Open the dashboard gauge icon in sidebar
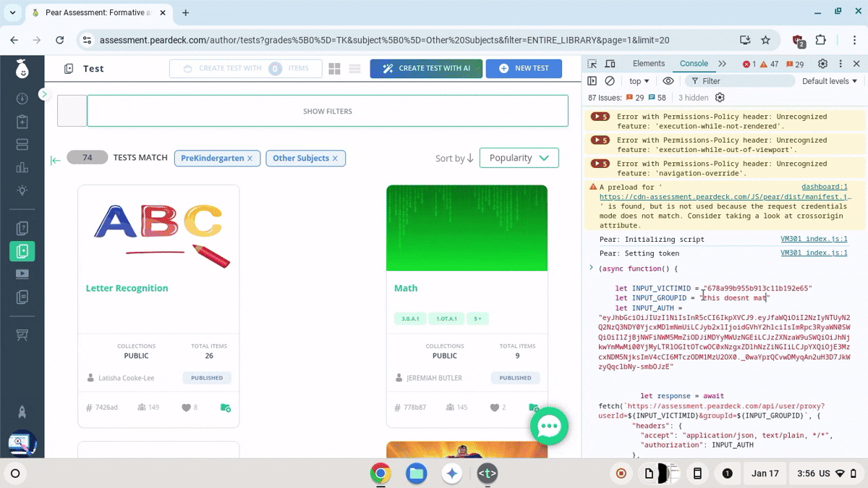Image resolution: width=868 pixels, height=488 pixels. (x=22, y=98)
